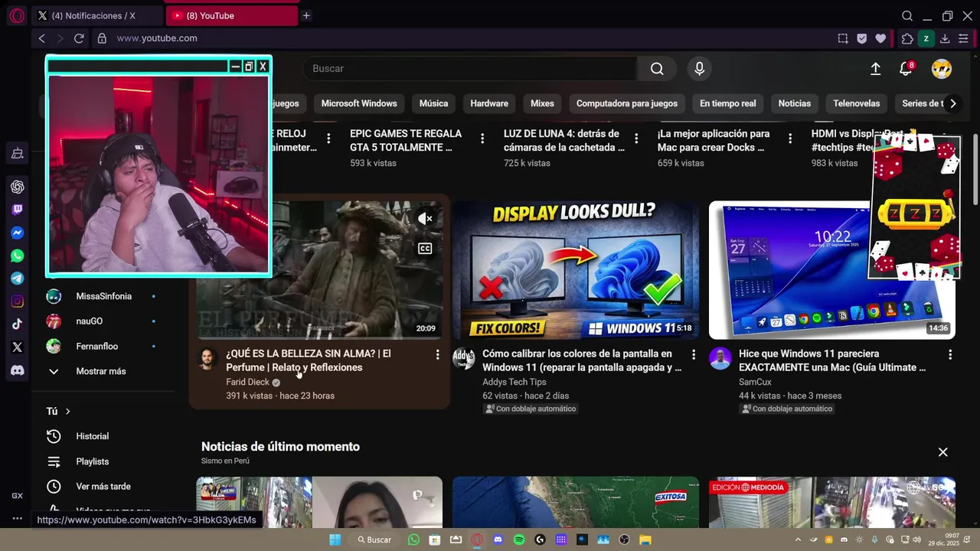Open Messenger in the Opera sidebar

tap(17, 233)
